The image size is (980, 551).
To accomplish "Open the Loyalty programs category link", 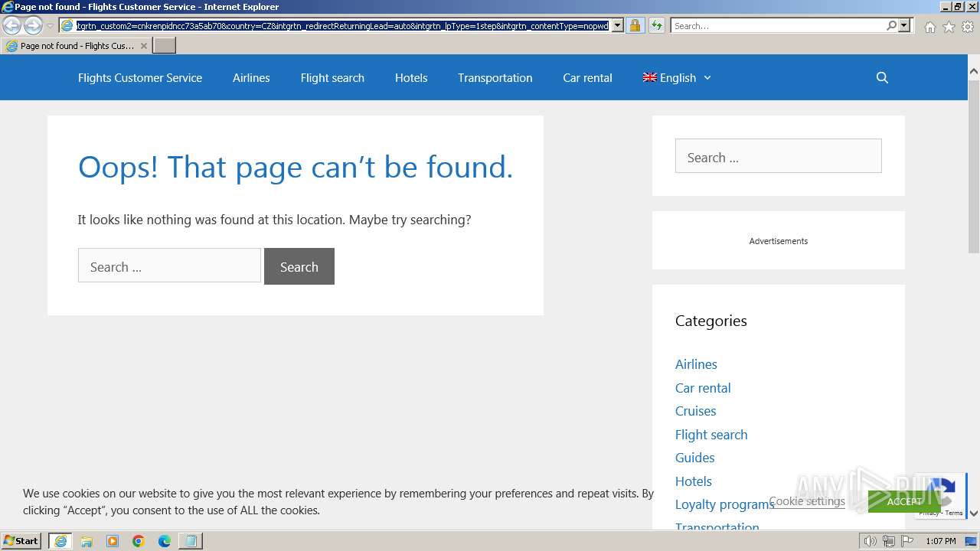I will click(x=724, y=504).
